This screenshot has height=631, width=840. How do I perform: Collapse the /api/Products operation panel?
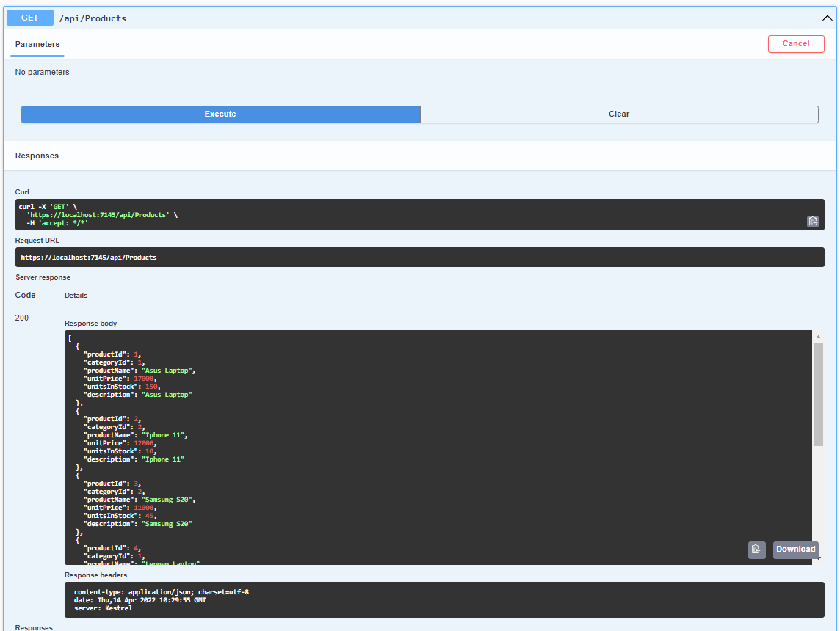point(827,17)
